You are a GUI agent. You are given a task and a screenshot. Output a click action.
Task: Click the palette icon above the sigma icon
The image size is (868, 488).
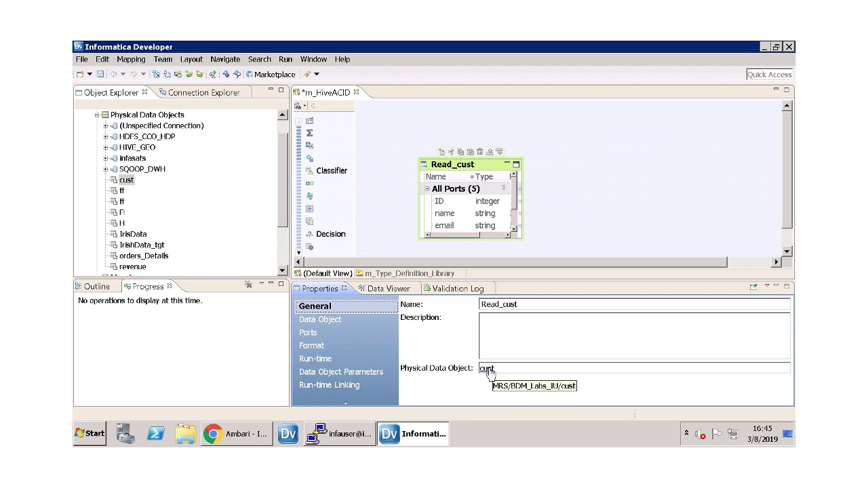(309, 121)
